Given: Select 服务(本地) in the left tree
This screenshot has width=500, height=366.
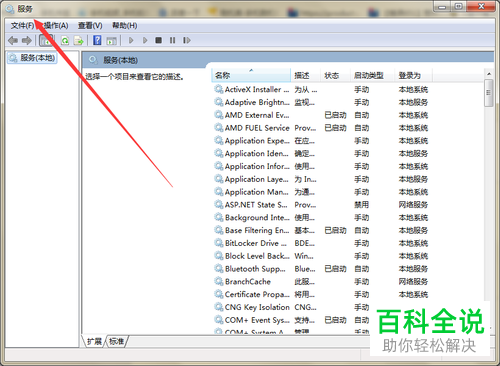Looking at the screenshot, I should pyautogui.click(x=32, y=58).
